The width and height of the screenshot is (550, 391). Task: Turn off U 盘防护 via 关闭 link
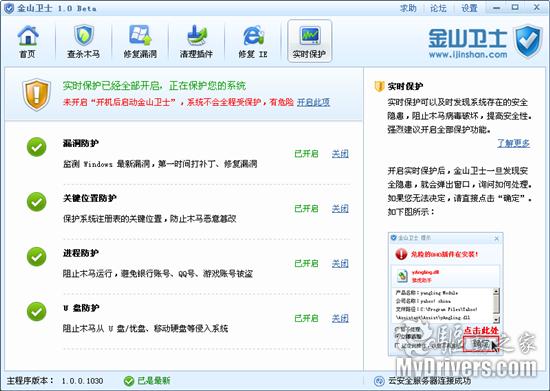(340, 318)
